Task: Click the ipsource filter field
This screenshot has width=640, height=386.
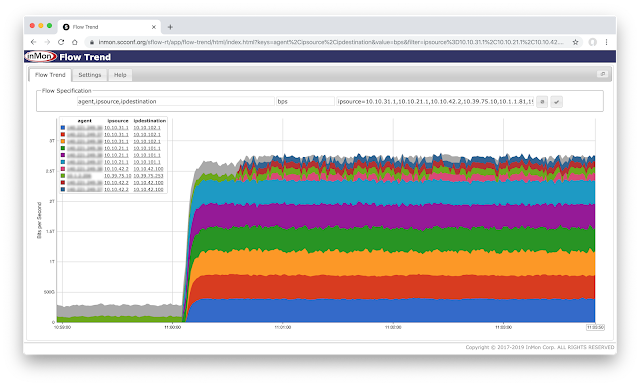Action: (435, 101)
